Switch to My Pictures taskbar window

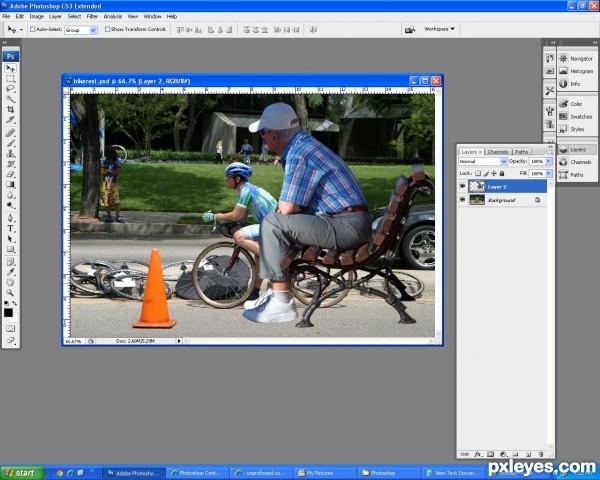pos(324,473)
